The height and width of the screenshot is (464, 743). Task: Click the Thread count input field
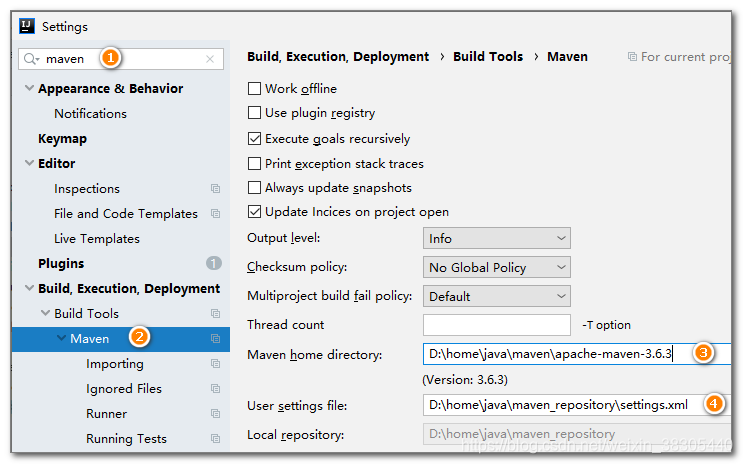pos(497,325)
